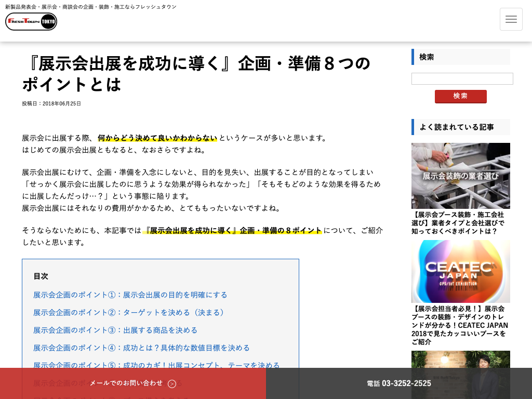532x399 pixels.
Task: Click the search text input field
Action: (x=462, y=79)
